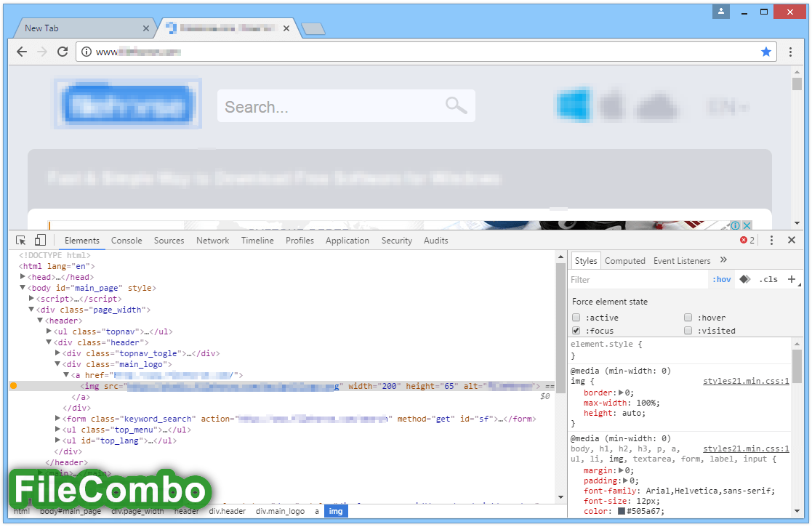The height and width of the screenshot is (527, 812).
Task: Expand the form keyword_search node
Action: point(57,418)
